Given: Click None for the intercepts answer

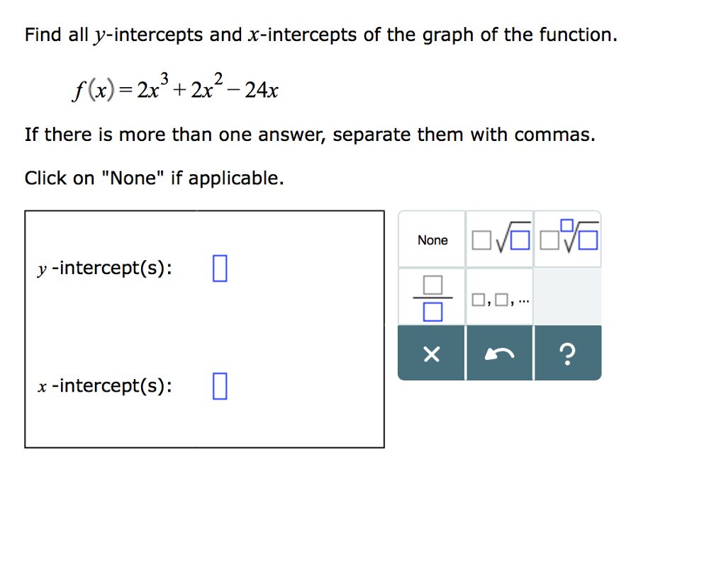Looking at the screenshot, I should pos(432,239).
